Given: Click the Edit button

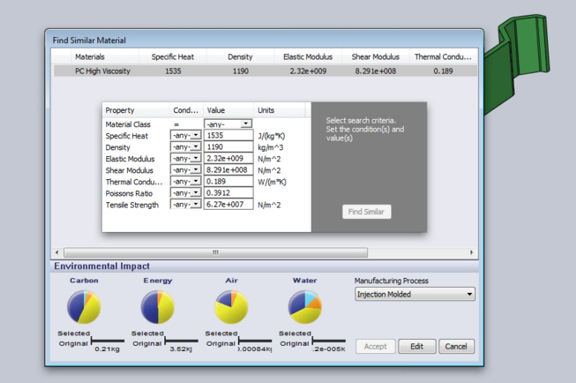Looking at the screenshot, I should (417, 346).
